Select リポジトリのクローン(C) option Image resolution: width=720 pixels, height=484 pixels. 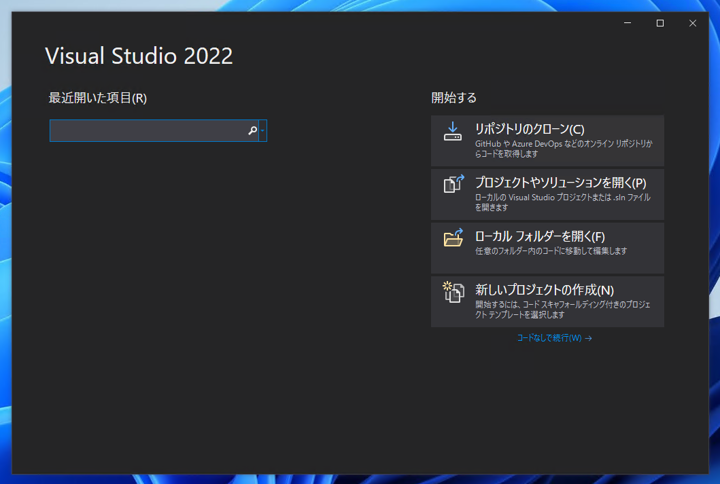(x=547, y=141)
